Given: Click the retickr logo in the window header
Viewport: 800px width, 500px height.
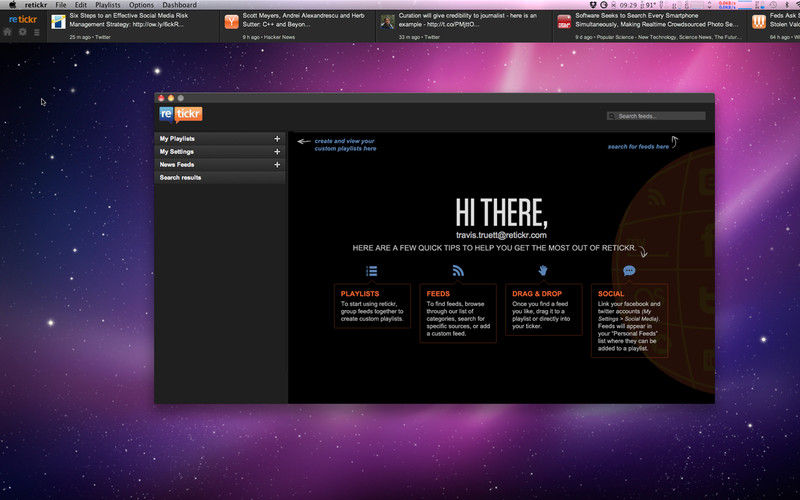Looking at the screenshot, I should [x=181, y=115].
